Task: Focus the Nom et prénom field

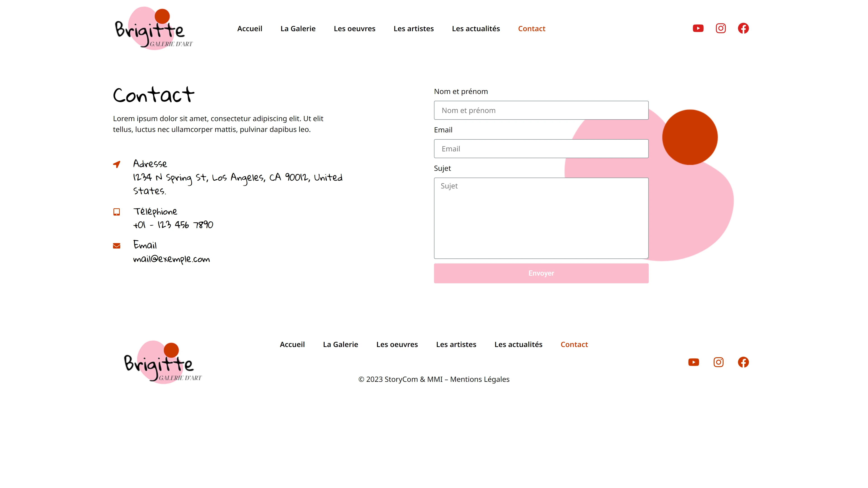Action: 541,110
